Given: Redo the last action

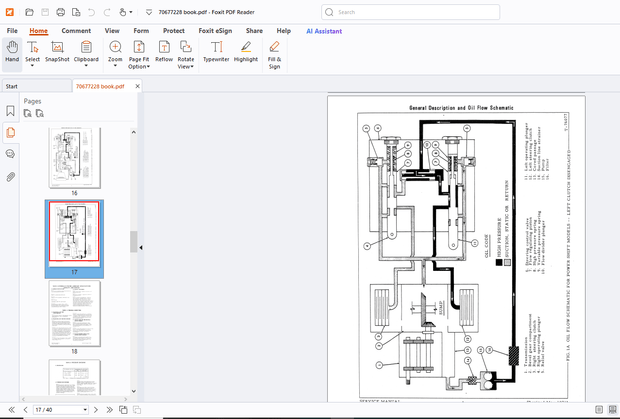Looking at the screenshot, I should point(107,12).
